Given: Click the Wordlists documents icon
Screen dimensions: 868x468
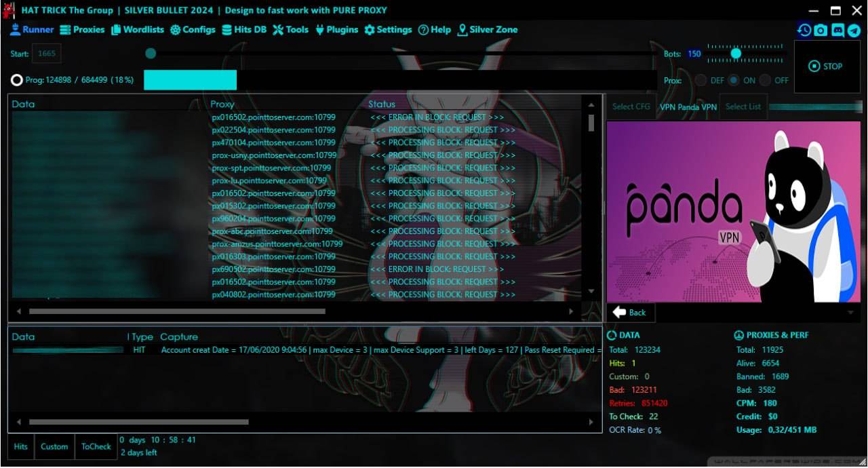Looking at the screenshot, I should click(x=116, y=30).
